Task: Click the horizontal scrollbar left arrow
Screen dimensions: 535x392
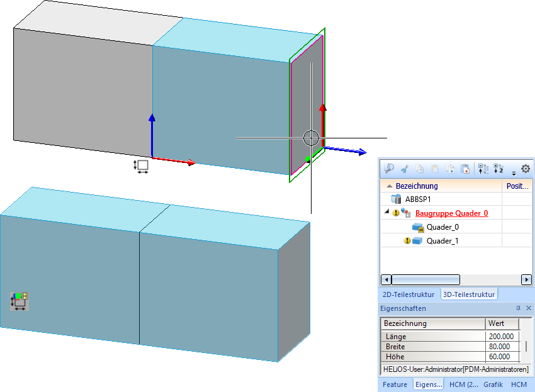Action: coord(386,280)
